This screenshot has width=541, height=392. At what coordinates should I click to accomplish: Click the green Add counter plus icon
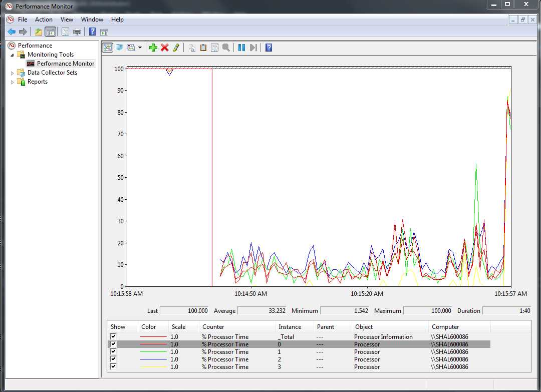pos(153,48)
